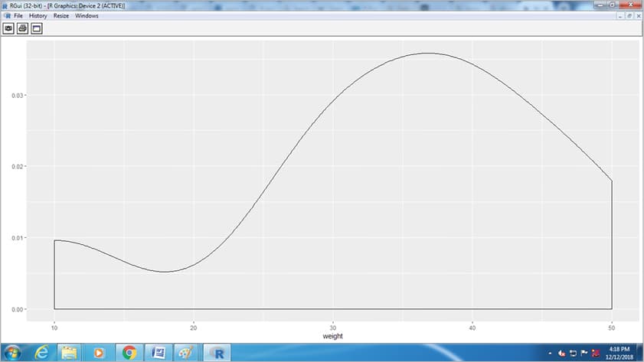Click the return focus to console icon

click(36, 28)
